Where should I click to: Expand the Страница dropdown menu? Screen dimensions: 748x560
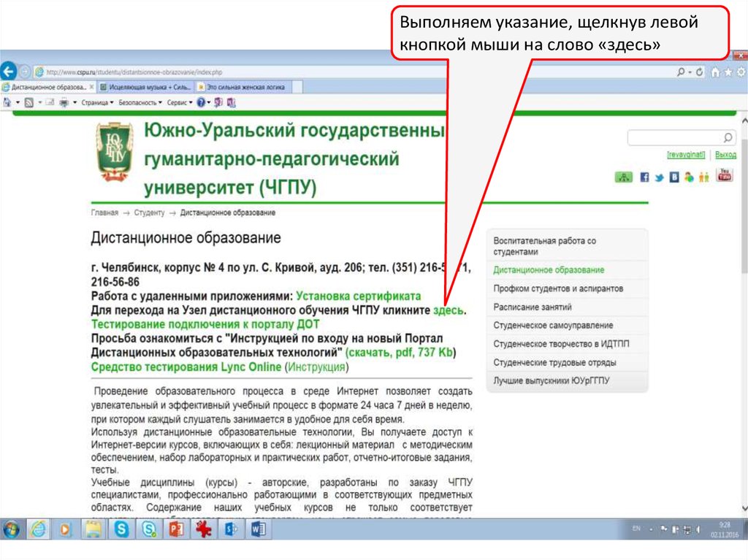[x=96, y=103]
